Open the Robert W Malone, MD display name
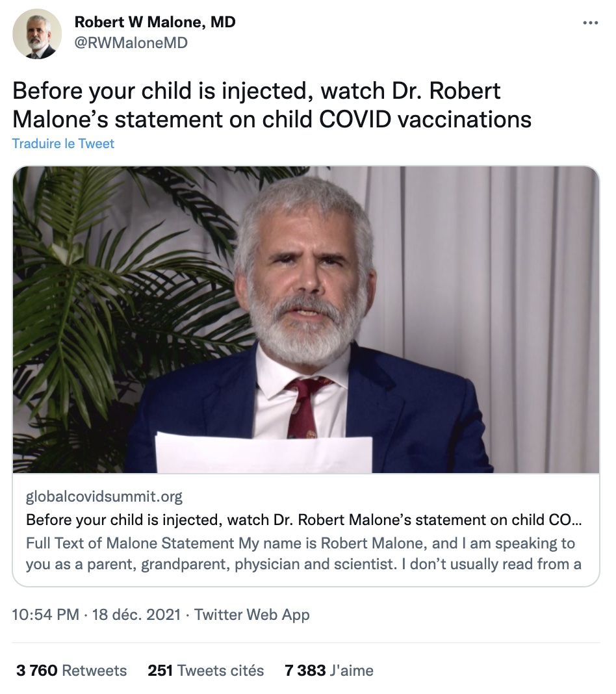This screenshot has height=694, width=616. tap(155, 22)
